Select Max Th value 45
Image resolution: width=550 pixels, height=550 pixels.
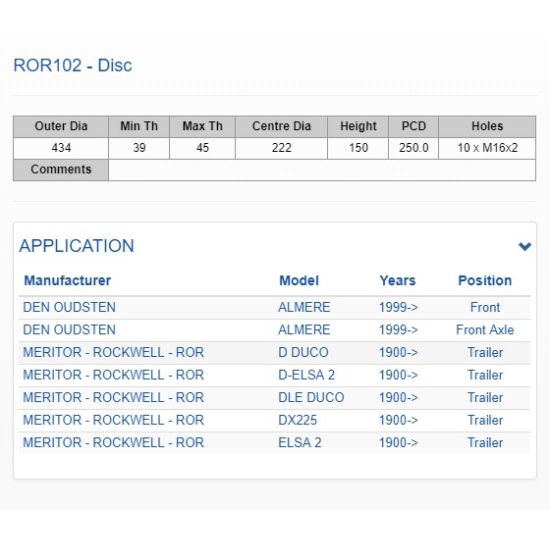[202, 148]
